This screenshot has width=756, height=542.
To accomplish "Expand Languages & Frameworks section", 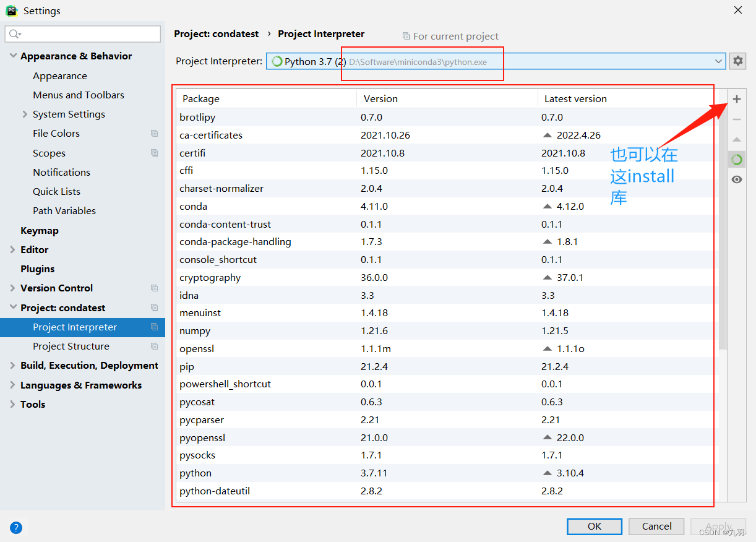I will (x=13, y=385).
